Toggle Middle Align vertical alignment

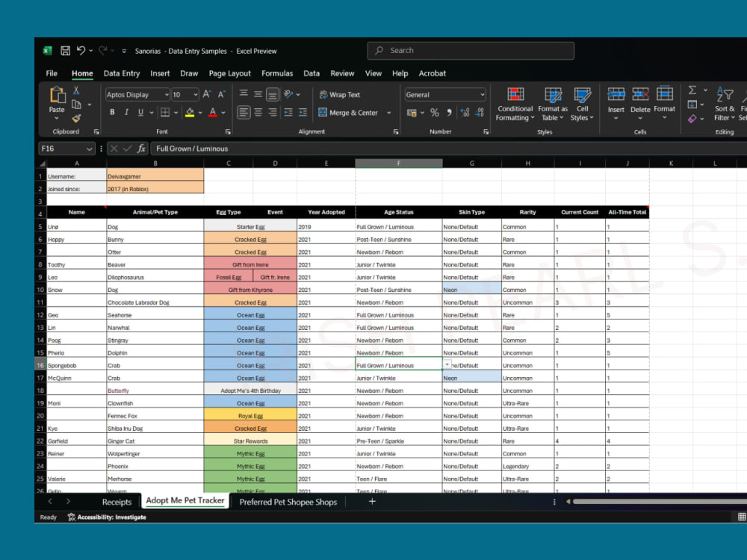pos(258,94)
